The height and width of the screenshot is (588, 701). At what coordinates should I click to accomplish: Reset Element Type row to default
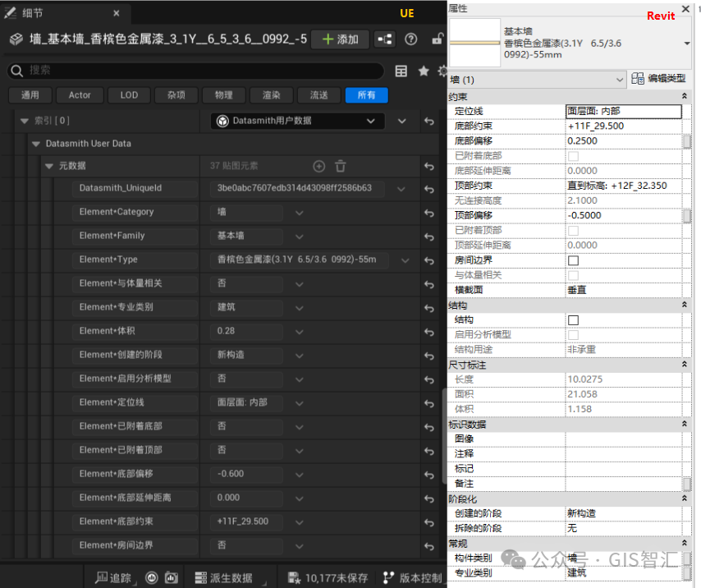click(429, 260)
